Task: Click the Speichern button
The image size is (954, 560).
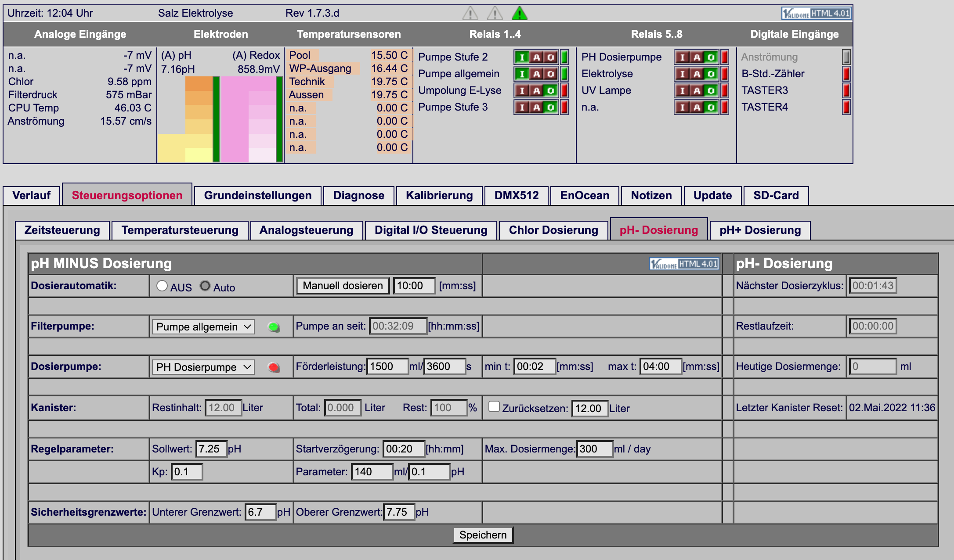Action: tap(483, 535)
